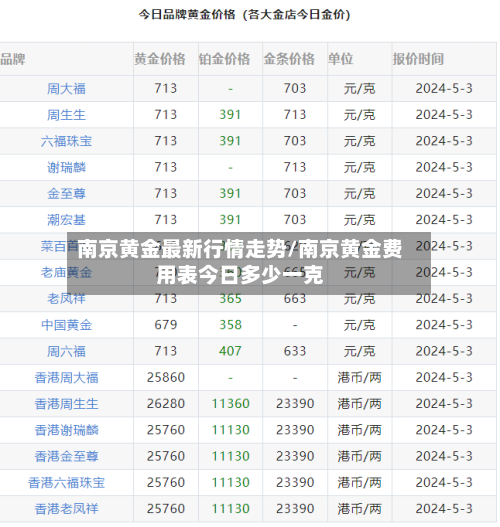
Task: Select 周六福 platinum price 407
Action: point(230,351)
